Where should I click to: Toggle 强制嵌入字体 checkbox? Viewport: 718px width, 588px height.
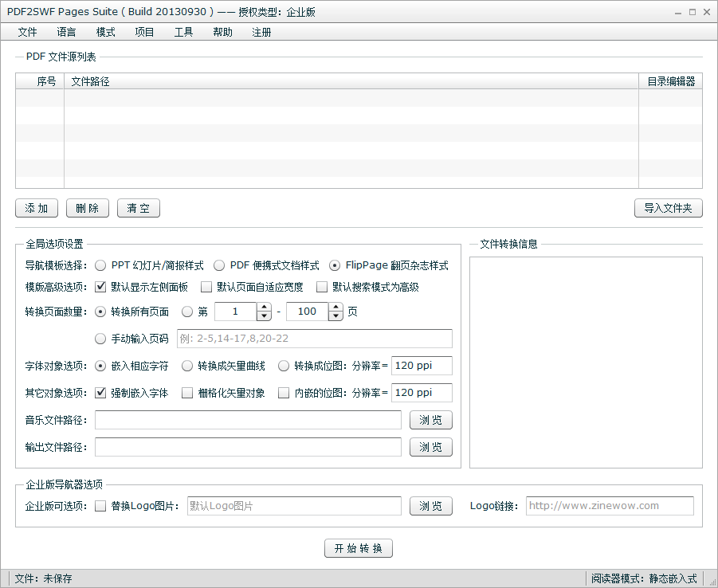tap(101, 393)
